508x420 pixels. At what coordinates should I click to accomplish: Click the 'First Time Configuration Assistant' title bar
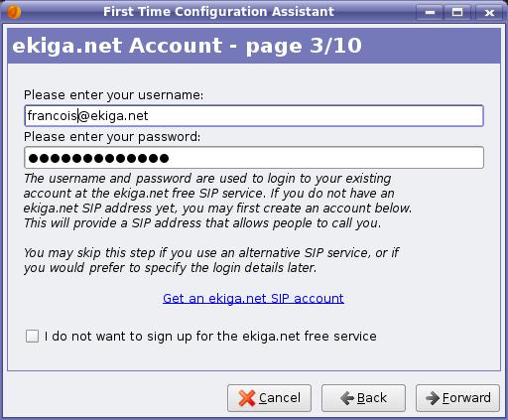point(218,12)
